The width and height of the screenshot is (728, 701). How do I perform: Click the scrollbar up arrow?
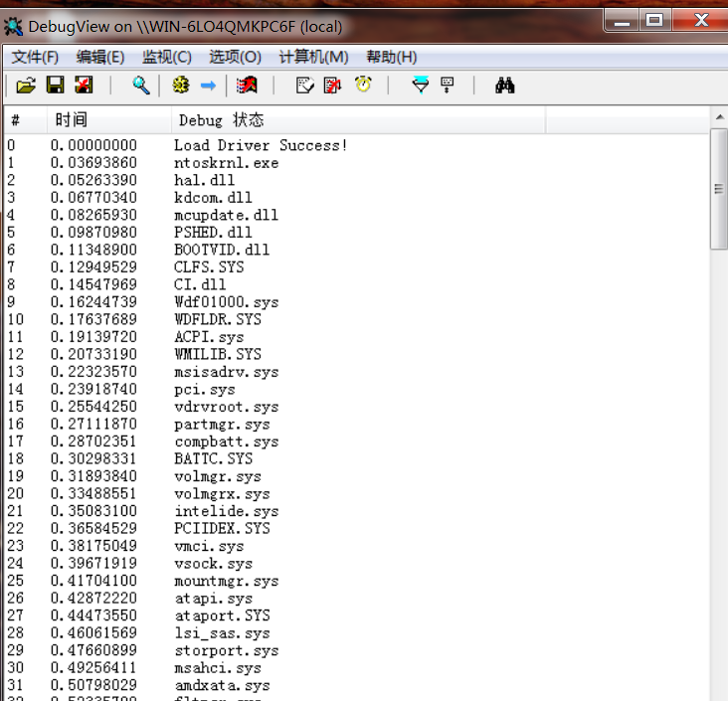coord(719,117)
